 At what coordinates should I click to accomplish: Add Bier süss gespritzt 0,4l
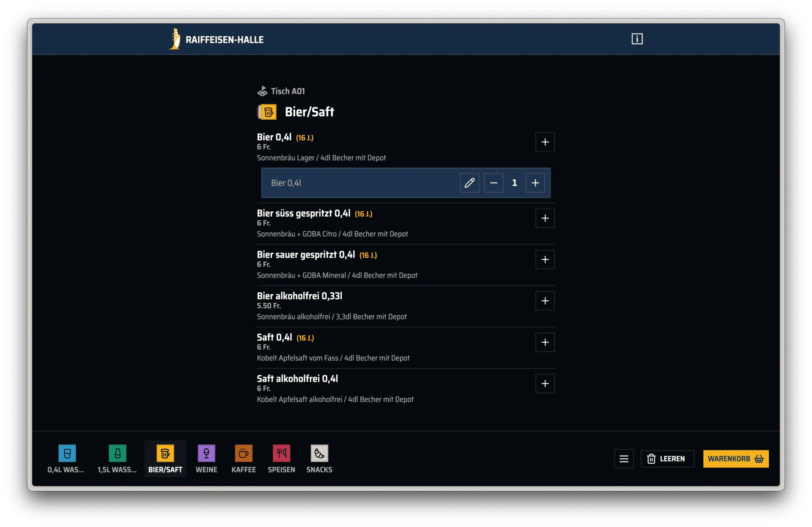[545, 218]
